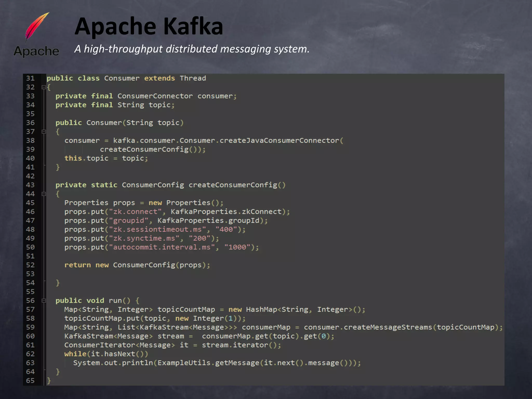
Task: Click the 'extends' keyword on line 31
Action: (159, 78)
